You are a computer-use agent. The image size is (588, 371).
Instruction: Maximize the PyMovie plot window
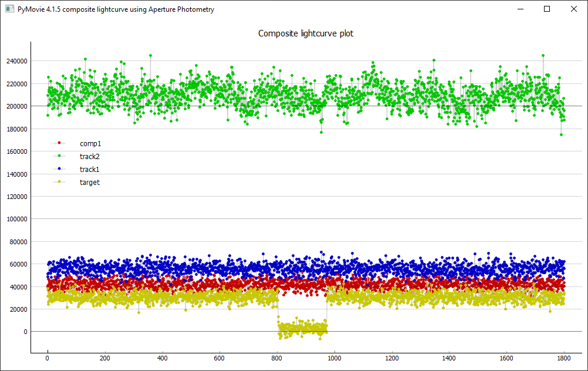(x=547, y=9)
